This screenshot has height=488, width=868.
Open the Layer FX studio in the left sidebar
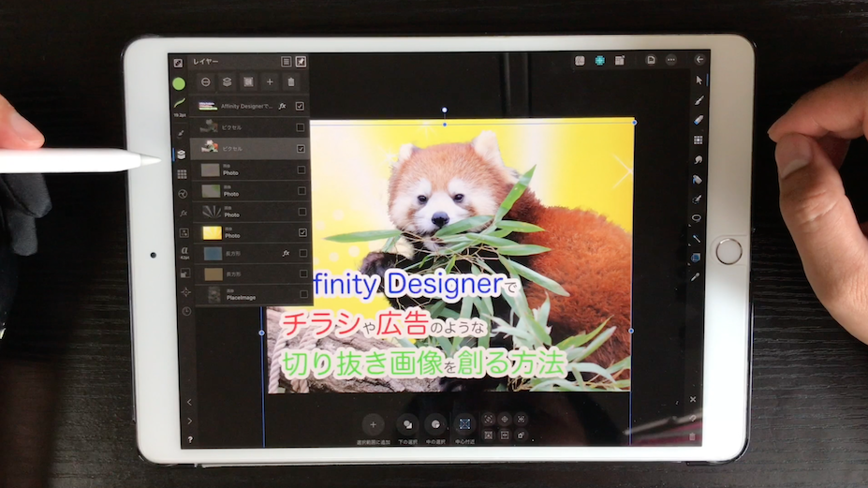(181, 213)
